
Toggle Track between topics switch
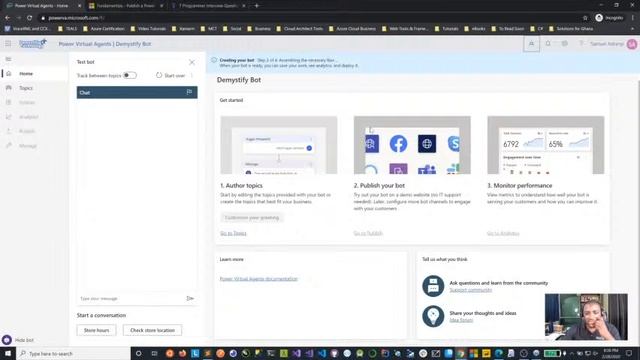coord(130,76)
